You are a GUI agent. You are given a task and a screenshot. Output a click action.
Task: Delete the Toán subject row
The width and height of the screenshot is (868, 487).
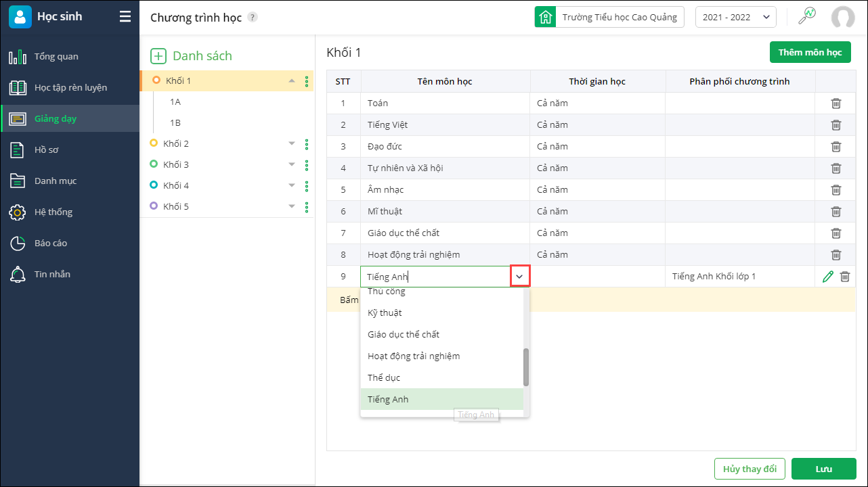coord(836,103)
